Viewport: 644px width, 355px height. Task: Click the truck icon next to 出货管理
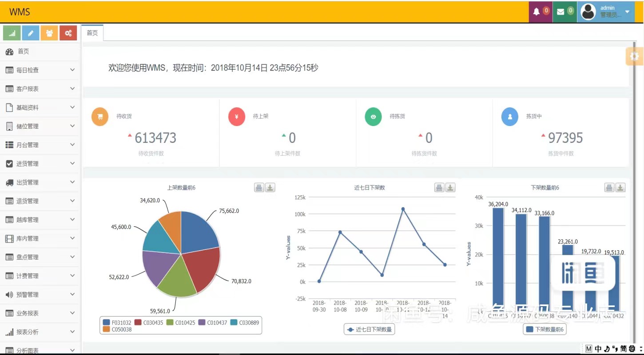point(9,182)
